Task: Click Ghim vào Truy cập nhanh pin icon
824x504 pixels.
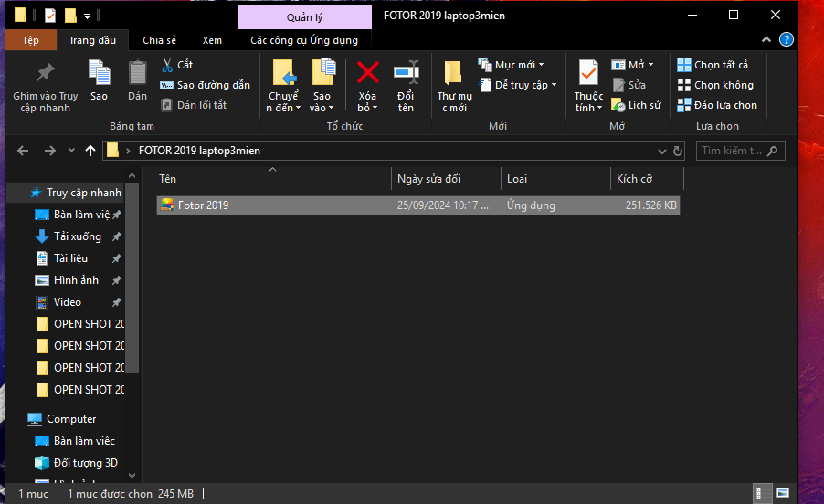Action: pos(45,73)
